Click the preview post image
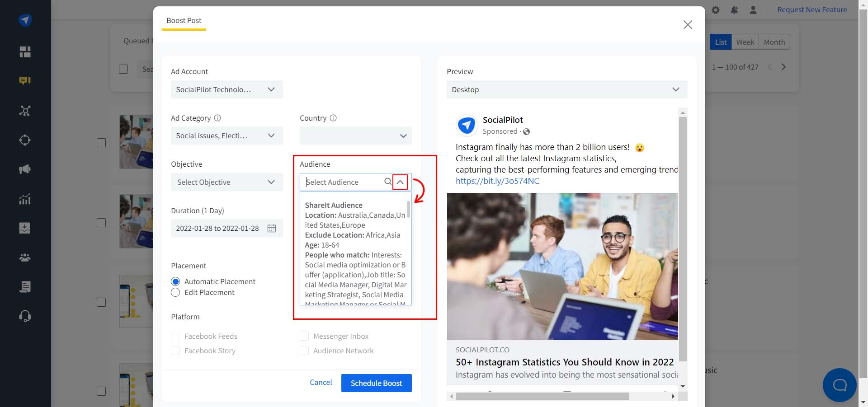This screenshot has width=868, height=407. pos(562,267)
